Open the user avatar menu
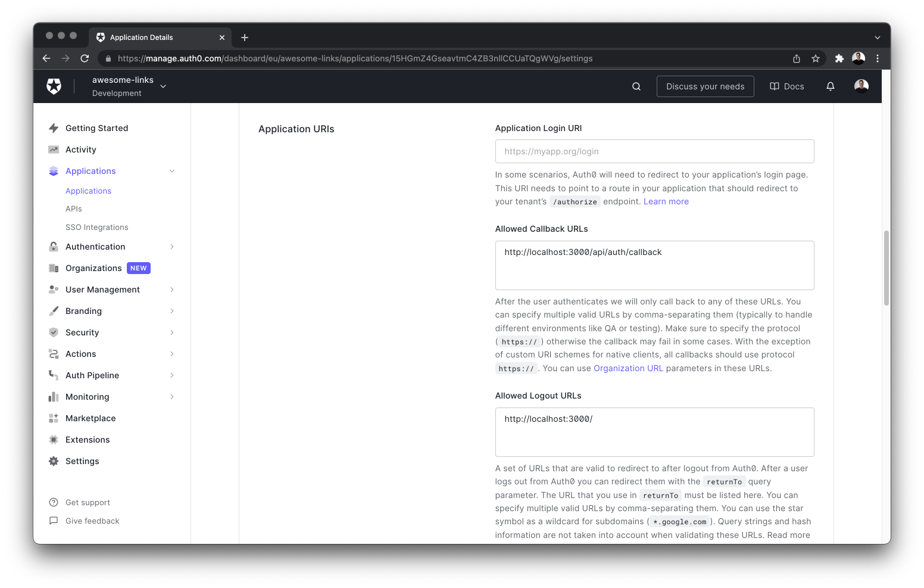This screenshot has height=588, width=924. click(861, 86)
